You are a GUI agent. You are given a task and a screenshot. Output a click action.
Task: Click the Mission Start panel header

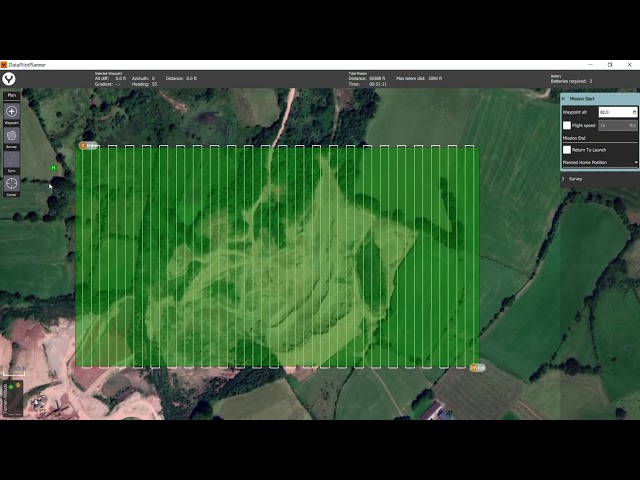[x=600, y=99]
